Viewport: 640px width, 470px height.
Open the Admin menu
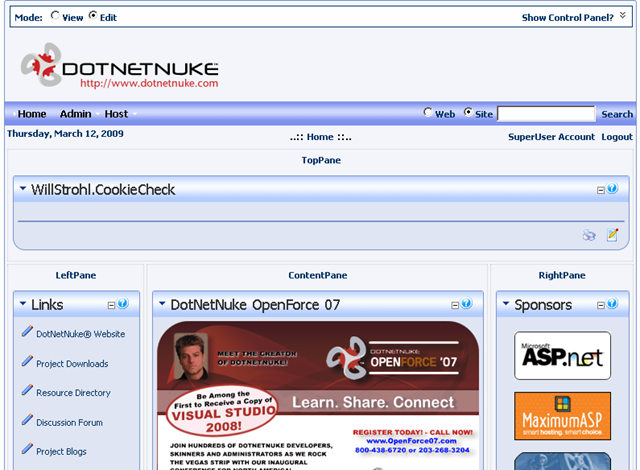76,114
